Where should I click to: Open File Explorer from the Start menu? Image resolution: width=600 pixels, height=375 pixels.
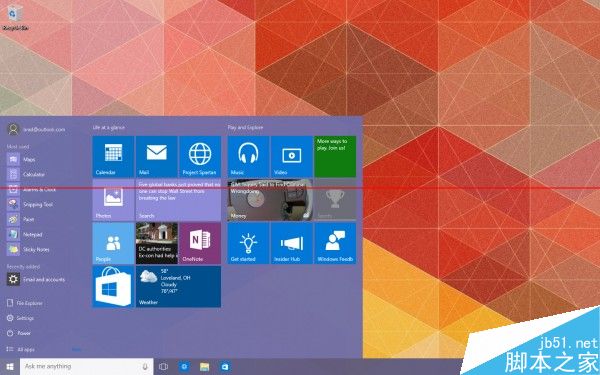pos(25,303)
